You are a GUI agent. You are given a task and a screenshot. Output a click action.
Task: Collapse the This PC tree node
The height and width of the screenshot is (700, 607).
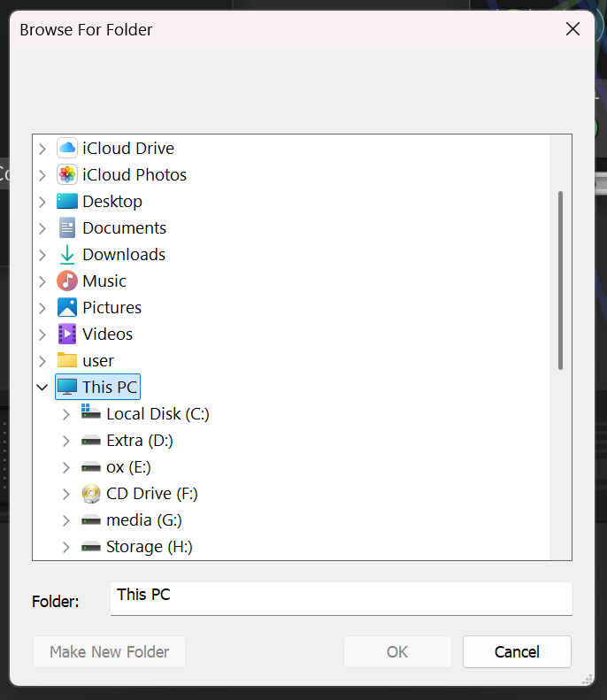coord(42,387)
